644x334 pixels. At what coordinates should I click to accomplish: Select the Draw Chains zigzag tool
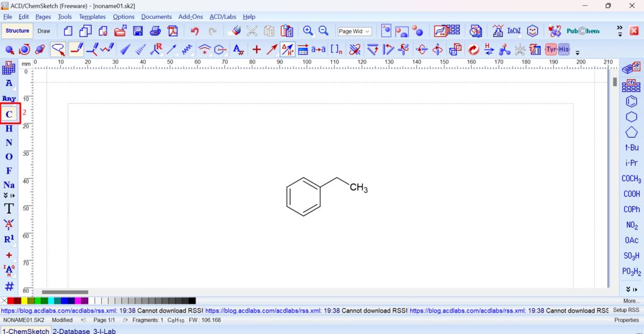[x=108, y=49]
